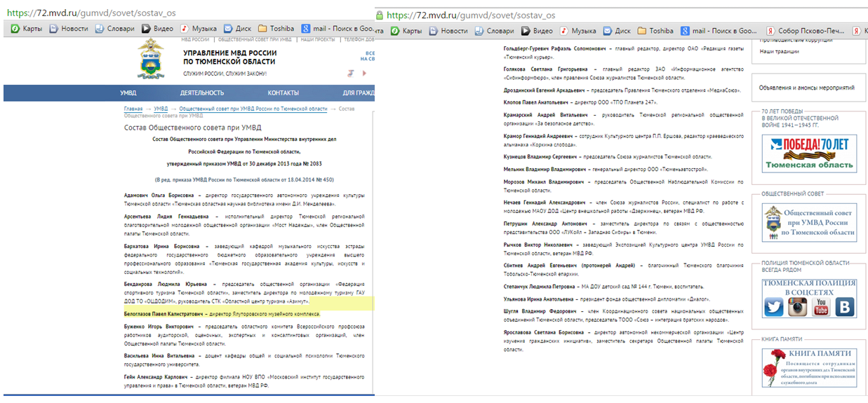Open Общественный совет при УМВД России banner
This screenshot has width=868, height=403.
point(810,221)
